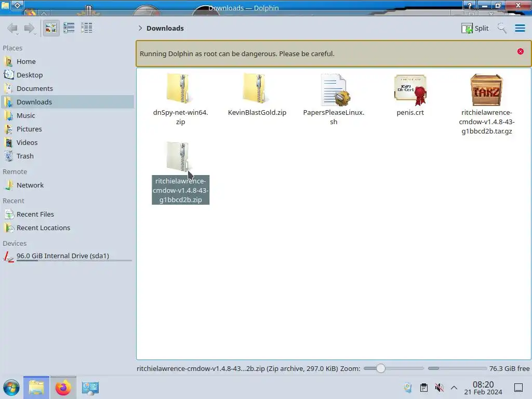This screenshot has width=532, height=399.
Task: Go forward with the forward arrow
Action: 30,28
